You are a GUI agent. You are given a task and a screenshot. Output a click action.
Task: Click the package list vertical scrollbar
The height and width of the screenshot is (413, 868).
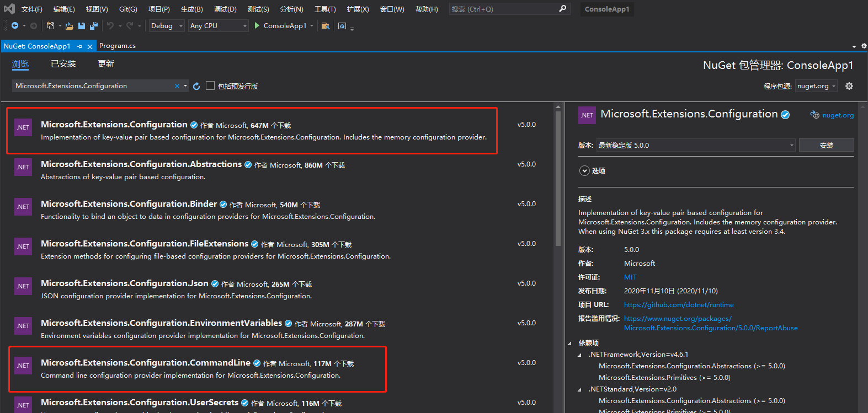click(x=558, y=178)
